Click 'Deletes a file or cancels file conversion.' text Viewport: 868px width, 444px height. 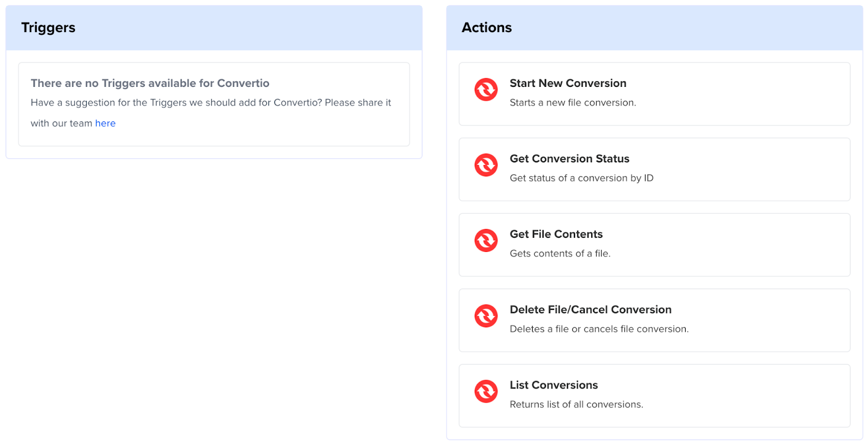coord(599,329)
